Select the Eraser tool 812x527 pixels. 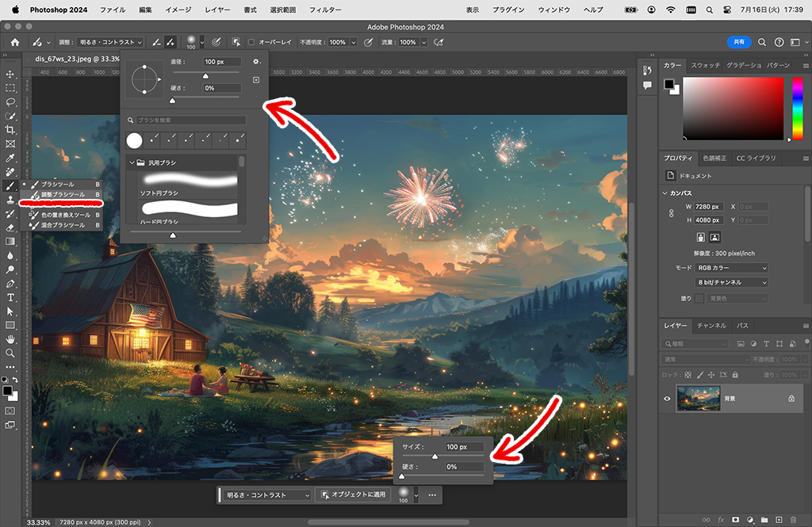[10, 227]
